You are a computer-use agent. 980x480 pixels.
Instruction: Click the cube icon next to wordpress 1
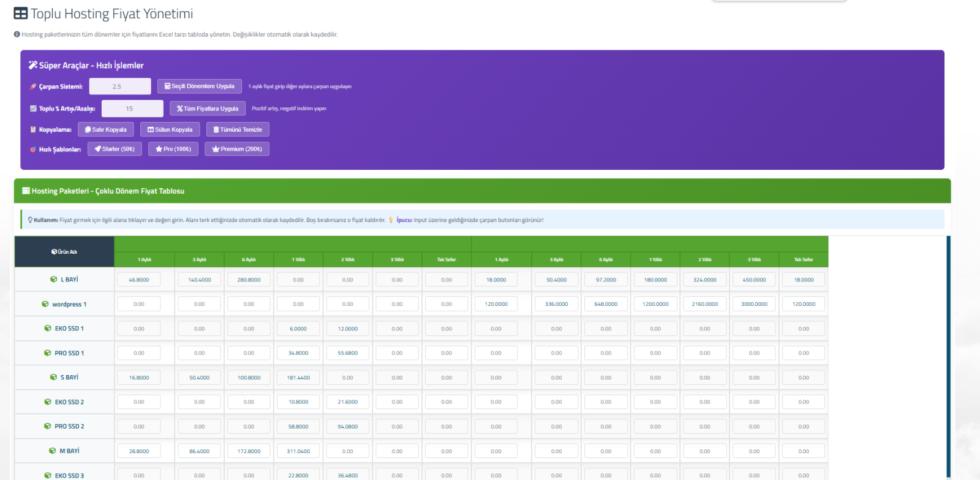coord(45,304)
